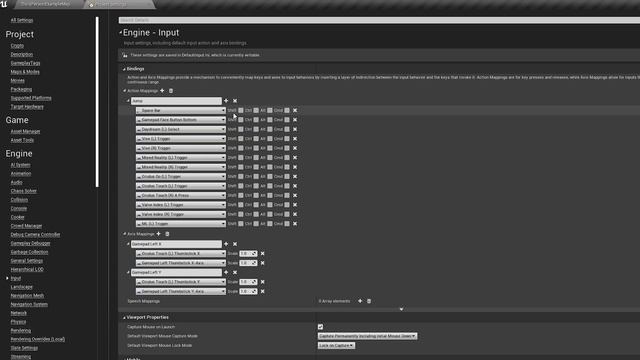This screenshot has height=360, width=640.
Task: Remove the ML (L) Trigger binding
Action: point(295,224)
